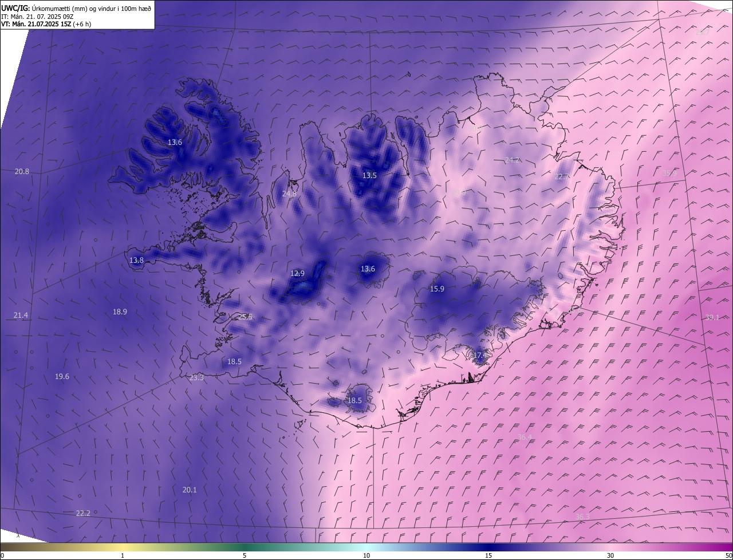Viewport: 733px width, 560px height.
Task: Click the 12.9 value label
Action: (x=297, y=273)
